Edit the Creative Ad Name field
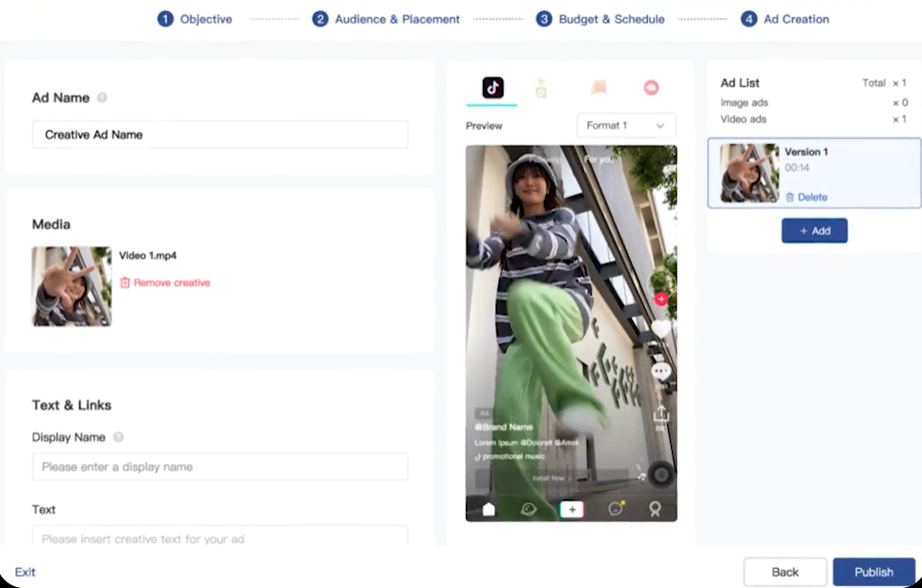The width and height of the screenshot is (922, 588). point(220,135)
